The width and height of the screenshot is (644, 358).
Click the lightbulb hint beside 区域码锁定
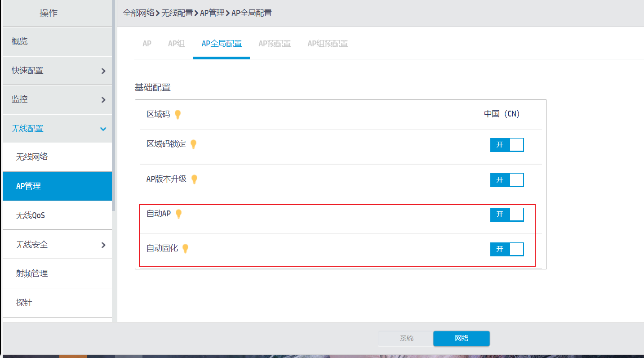point(193,144)
